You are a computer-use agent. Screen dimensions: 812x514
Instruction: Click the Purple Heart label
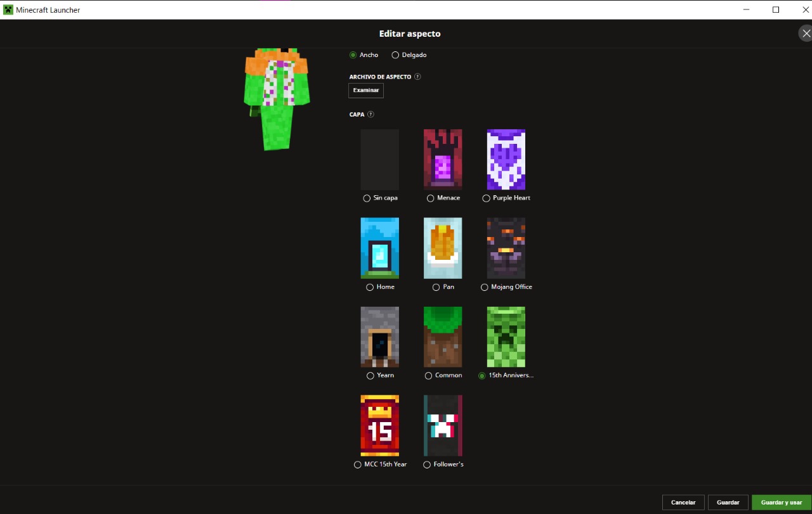[x=511, y=198]
